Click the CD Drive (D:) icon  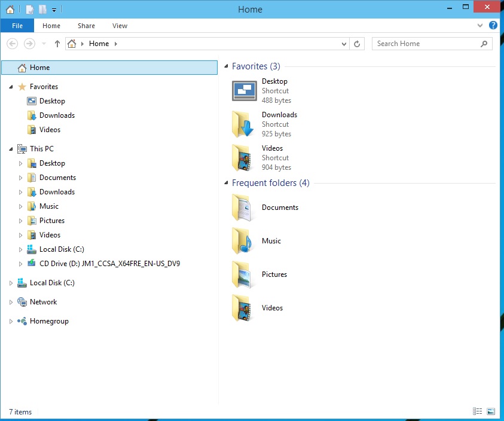(x=32, y=263)
